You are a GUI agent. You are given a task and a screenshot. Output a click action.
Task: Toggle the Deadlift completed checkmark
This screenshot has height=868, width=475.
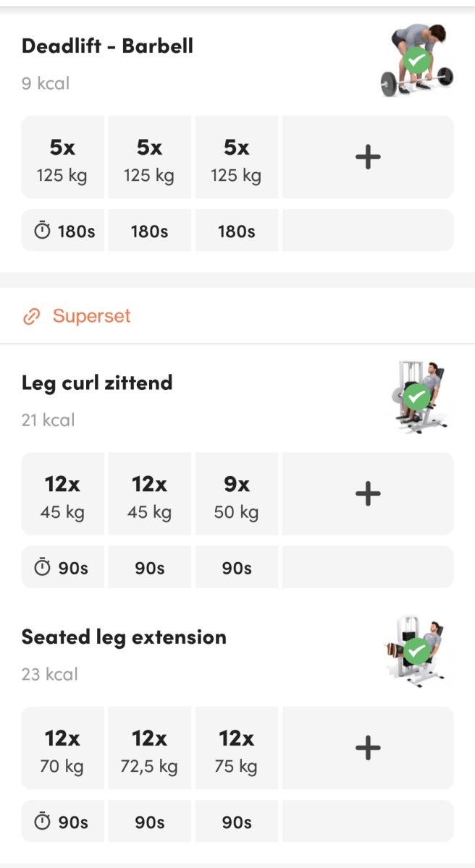[x=416, y=61]
